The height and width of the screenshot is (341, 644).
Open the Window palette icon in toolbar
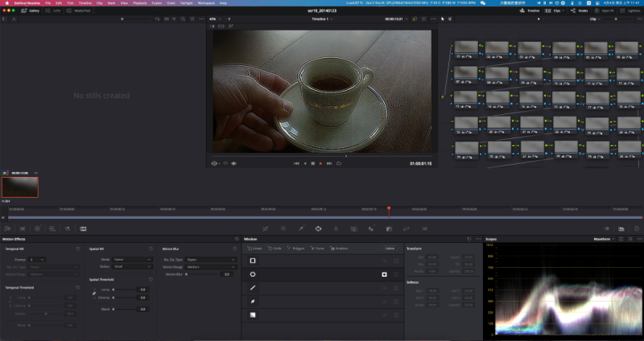pos(318,229)
